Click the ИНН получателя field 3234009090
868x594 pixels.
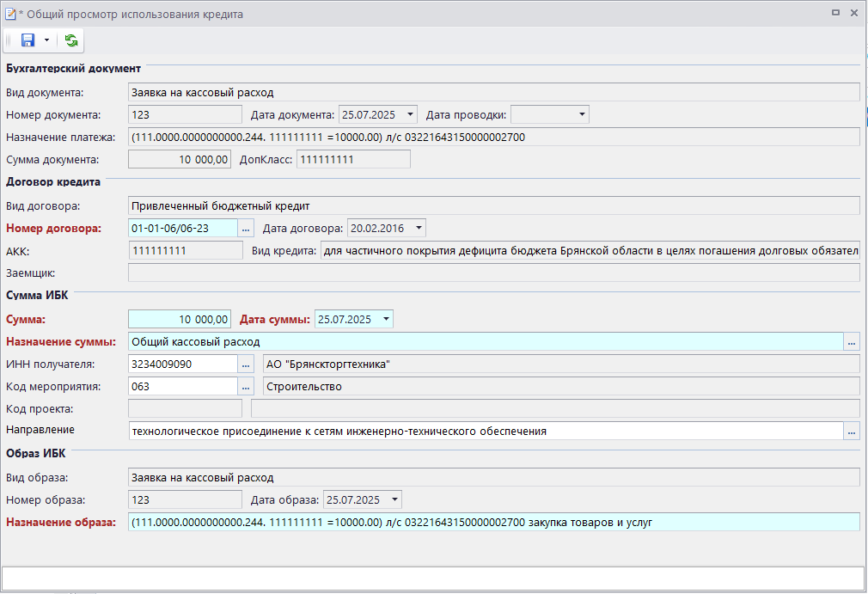[181, 364]
